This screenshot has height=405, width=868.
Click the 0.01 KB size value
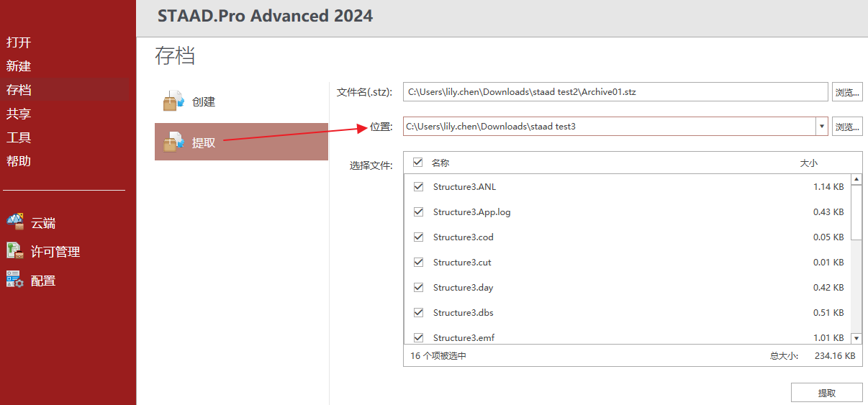[828, 263]
